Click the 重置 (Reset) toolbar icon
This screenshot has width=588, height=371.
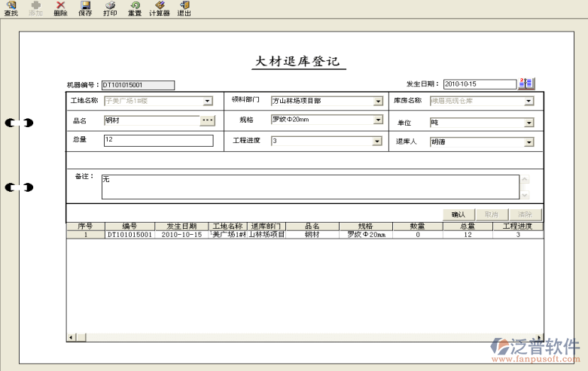134,9
